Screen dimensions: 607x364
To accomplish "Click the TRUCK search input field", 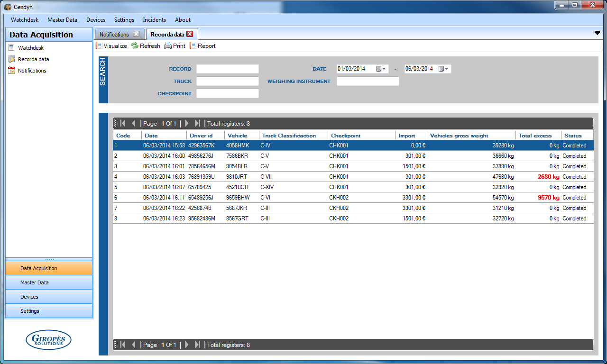I will (x=228, y=81).
